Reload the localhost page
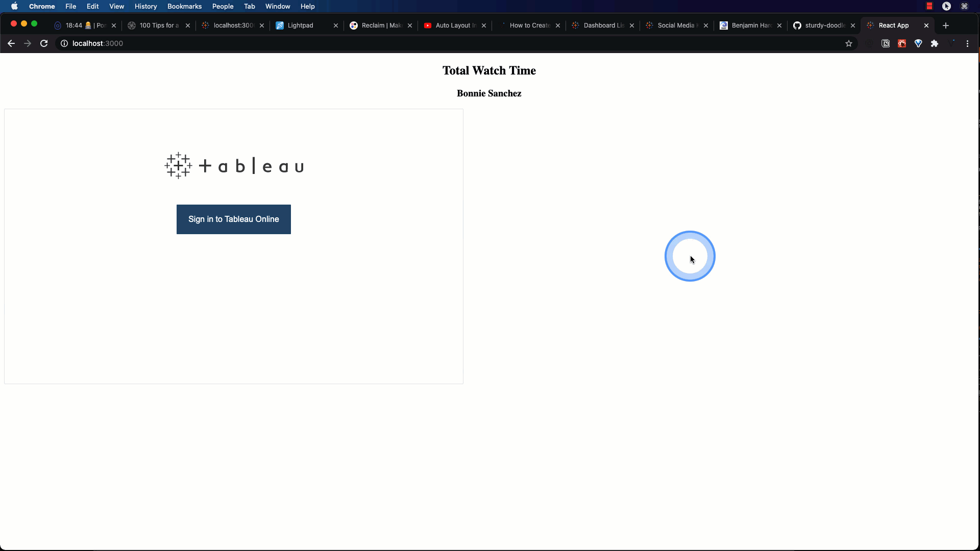Image resolution: width=980 pixels, height=551 pixels. click(x=44, y=43)
